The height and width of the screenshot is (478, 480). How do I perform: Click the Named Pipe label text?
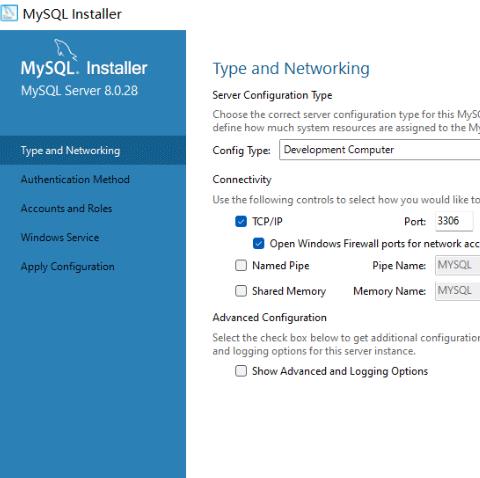point(281,266)
